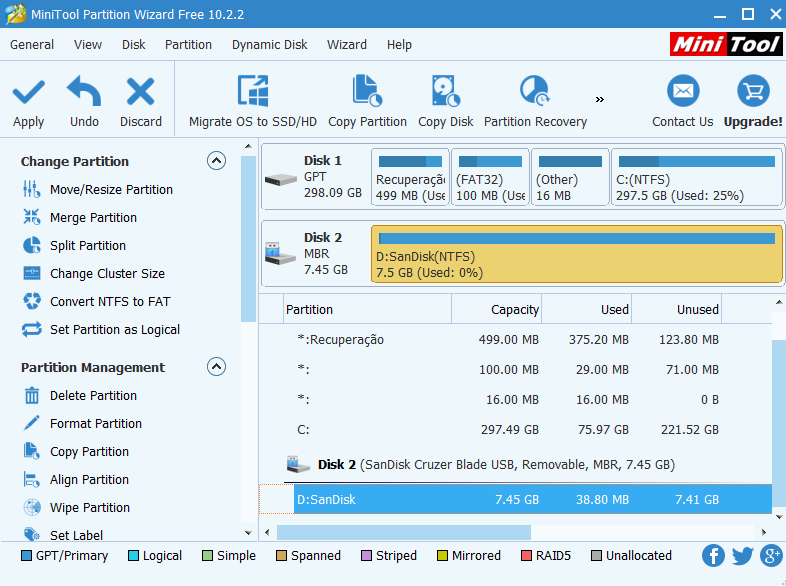
Task: Click the GPT/Primary legend color swatch
Action: [26, 556]
